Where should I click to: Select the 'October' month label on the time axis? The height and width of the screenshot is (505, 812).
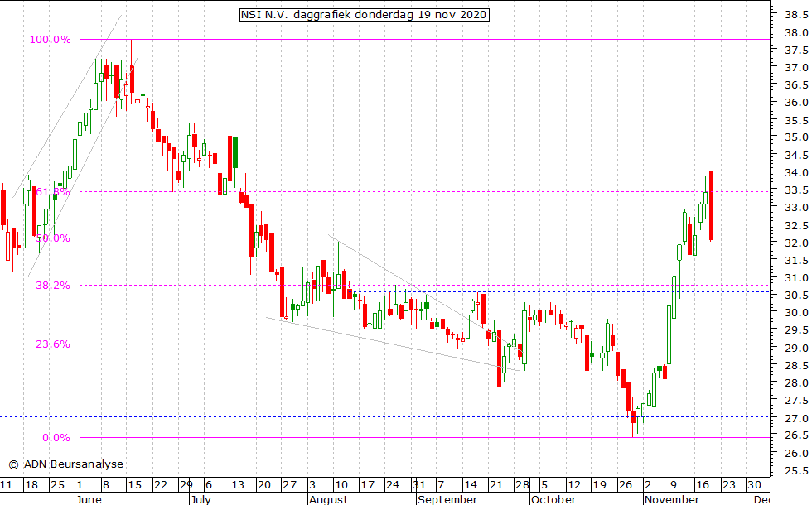(553, 499)
